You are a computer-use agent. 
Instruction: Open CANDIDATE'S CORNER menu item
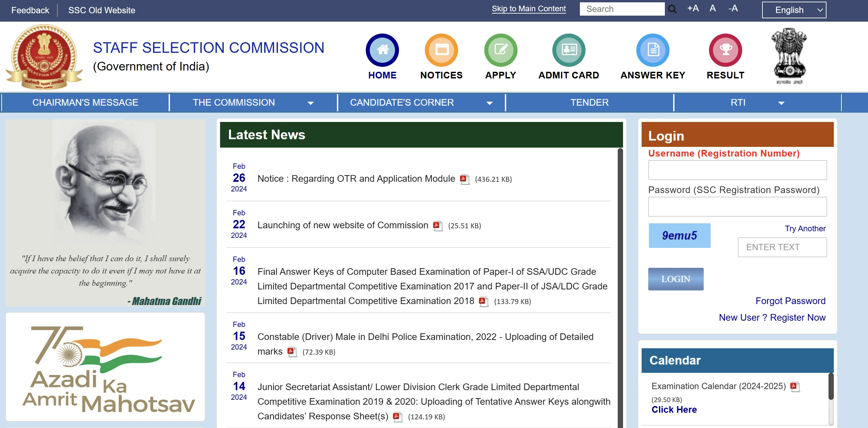402,103
